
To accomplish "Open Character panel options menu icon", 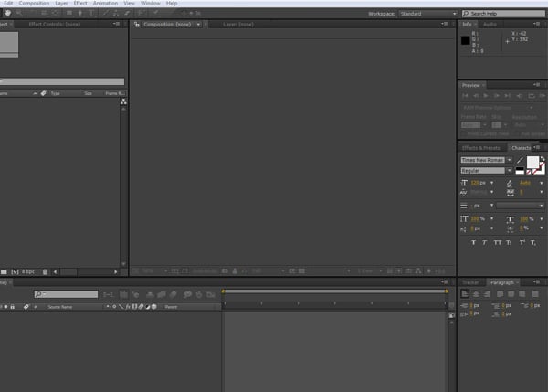I will 536,147.
